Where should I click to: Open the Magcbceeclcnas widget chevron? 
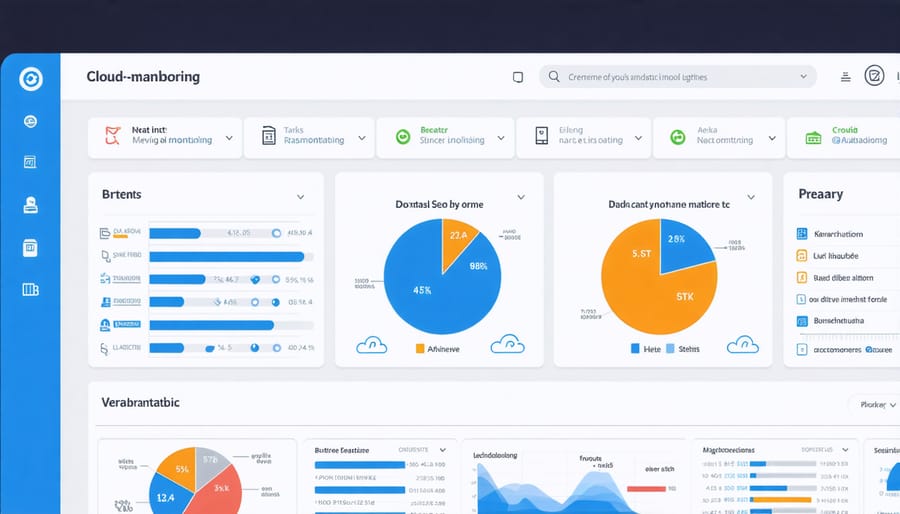coord(845,450)
